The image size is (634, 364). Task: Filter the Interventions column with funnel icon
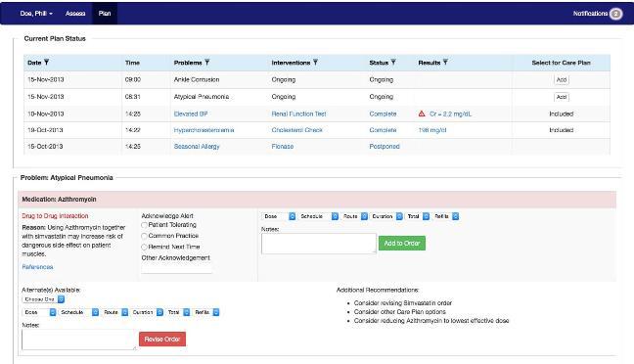pyautogui.click(x=315, y=63)
